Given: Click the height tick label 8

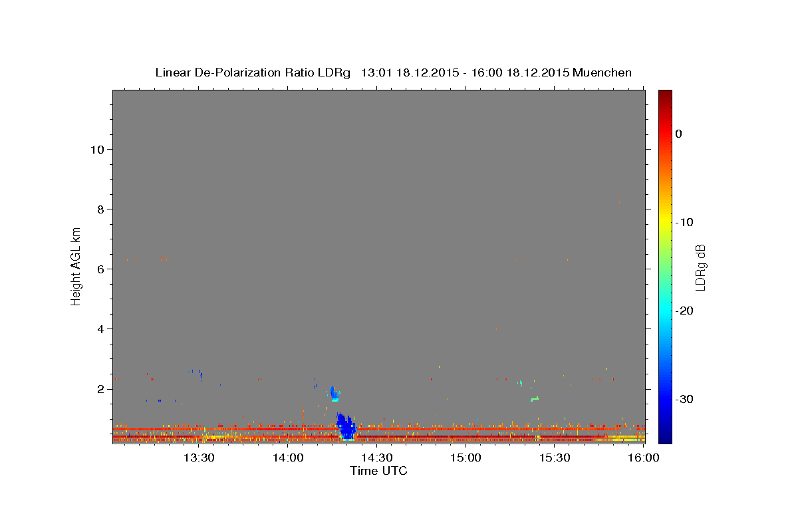Looking at the screenshot, I should point(99,209).
